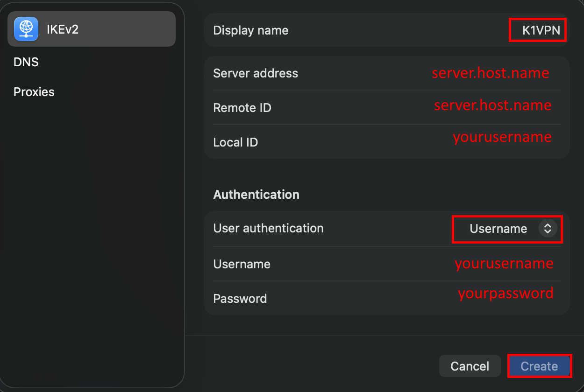584x392 pixels.
Task: Click the User authentication label
Action: click(x=268, y=228)
